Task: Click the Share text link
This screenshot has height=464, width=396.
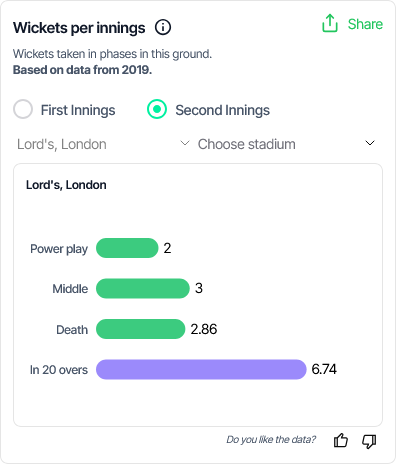Action: [x=365, y=24]
